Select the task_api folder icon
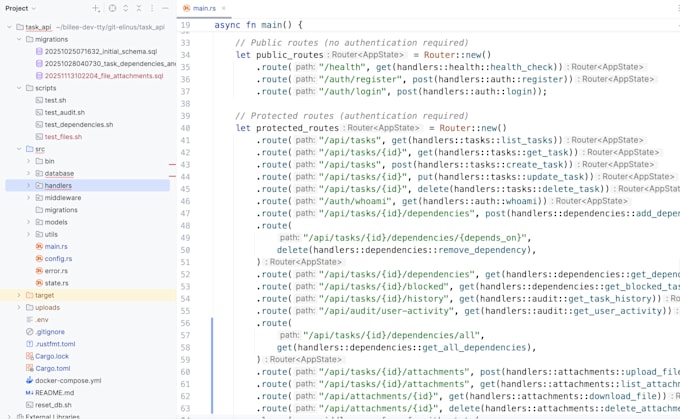Viewport: 680px width, 419px height. tap(20, 27)
